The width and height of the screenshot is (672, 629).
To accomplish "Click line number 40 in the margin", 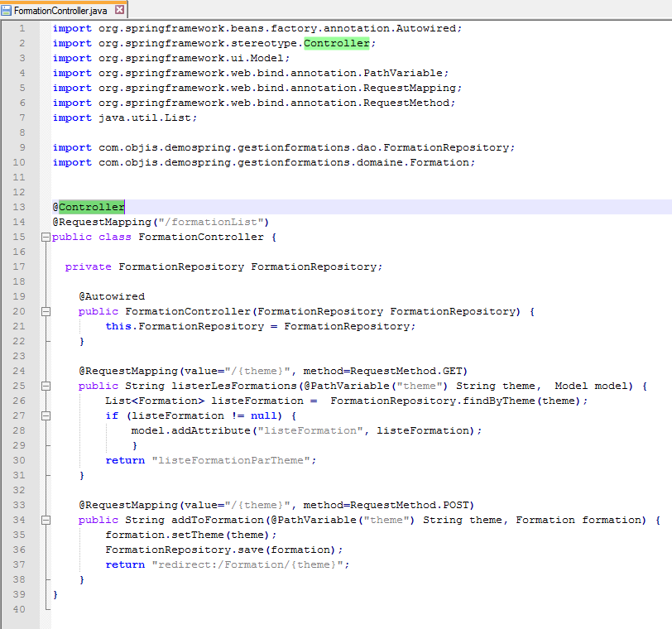I will pos(19,609).
